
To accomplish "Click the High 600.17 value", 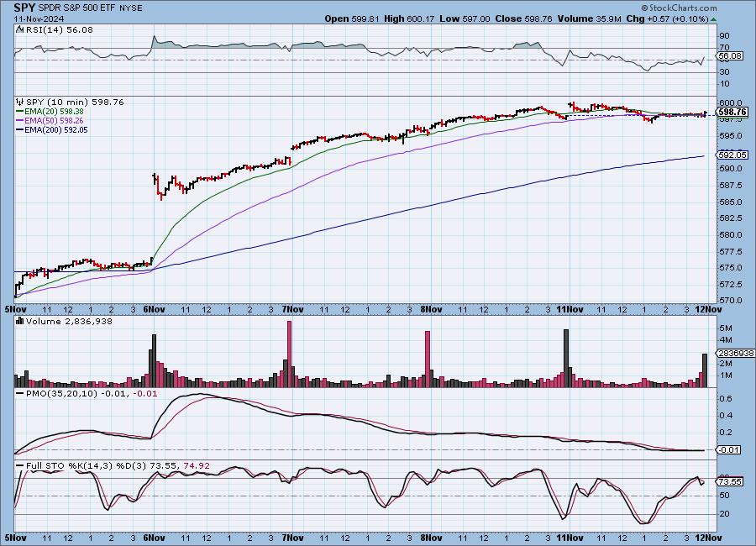I will point(409,18).
